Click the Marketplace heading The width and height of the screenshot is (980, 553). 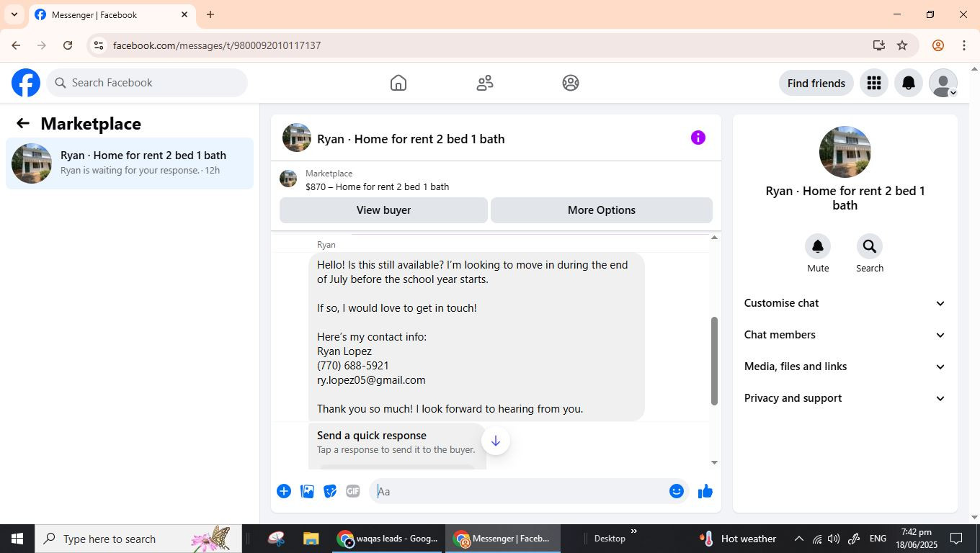tap(91, 124)
